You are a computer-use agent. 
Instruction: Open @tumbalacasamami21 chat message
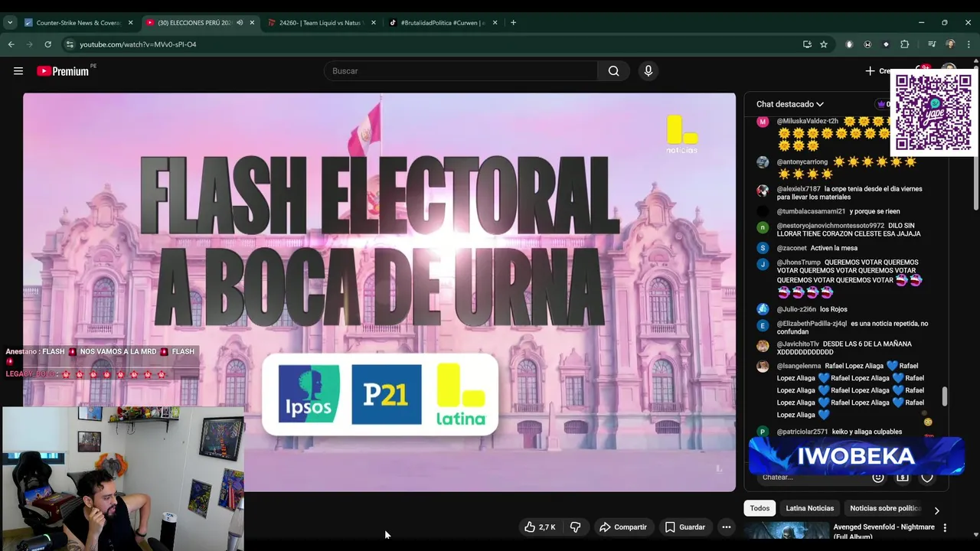click(838, 211)
